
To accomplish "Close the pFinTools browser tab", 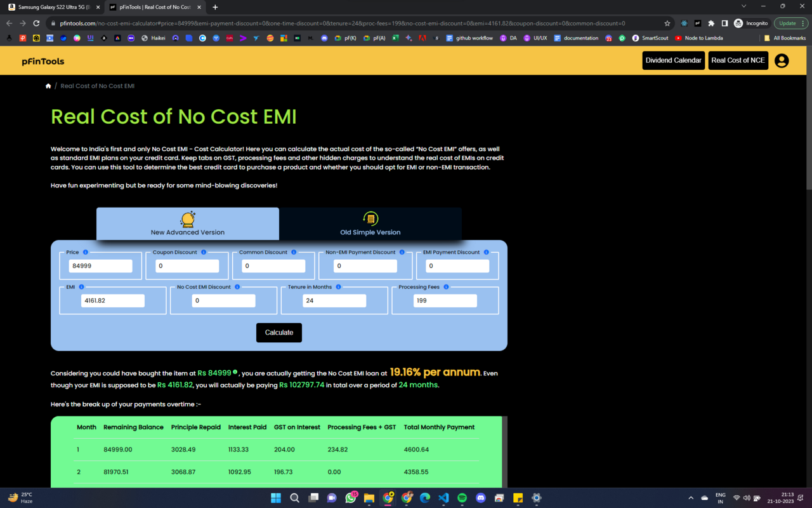I will click(198, 7).
